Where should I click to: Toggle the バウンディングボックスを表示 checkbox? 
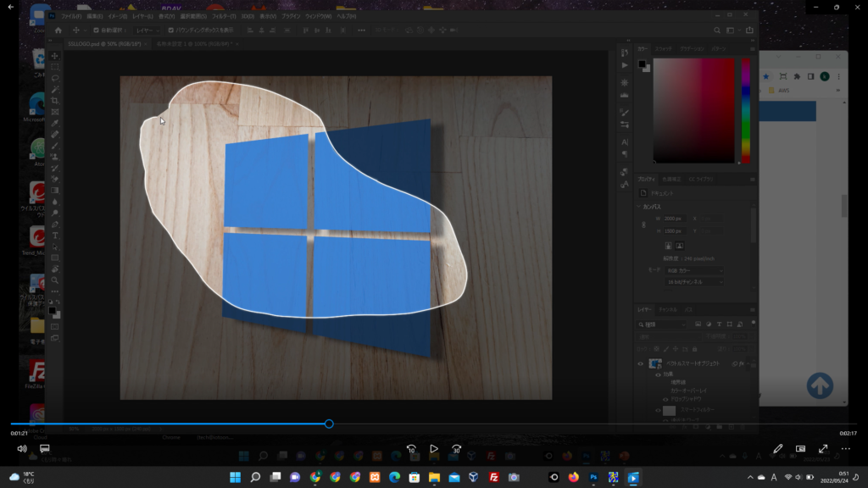pyautogui.click(x=170, y=30)
